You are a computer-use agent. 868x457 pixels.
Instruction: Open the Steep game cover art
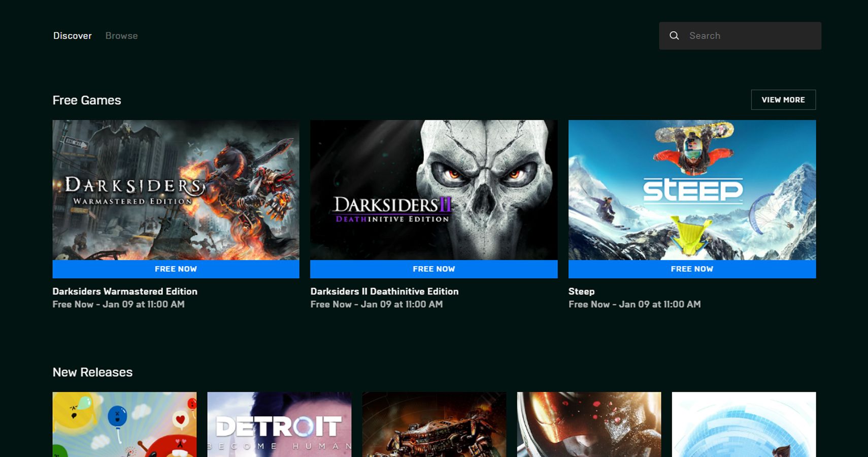tap(692, 190)
